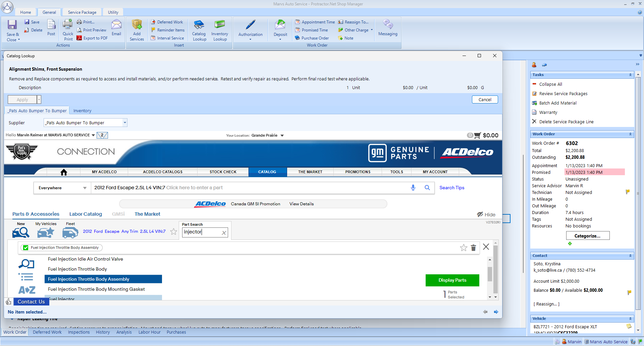This screenshot has height=346, width=644.
Task: Open Catalog Lookup from the ribbon
Action: click(199, 29)
